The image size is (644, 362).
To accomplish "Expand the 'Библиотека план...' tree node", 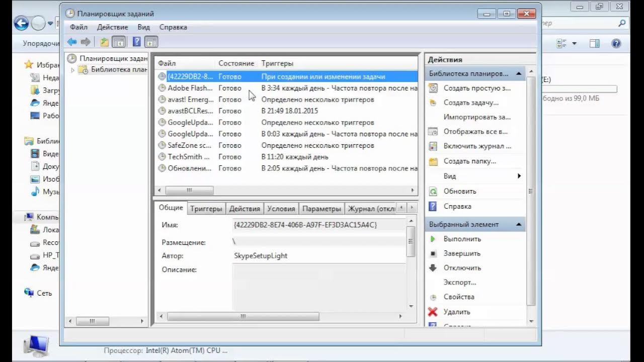I will click(73, 70).
